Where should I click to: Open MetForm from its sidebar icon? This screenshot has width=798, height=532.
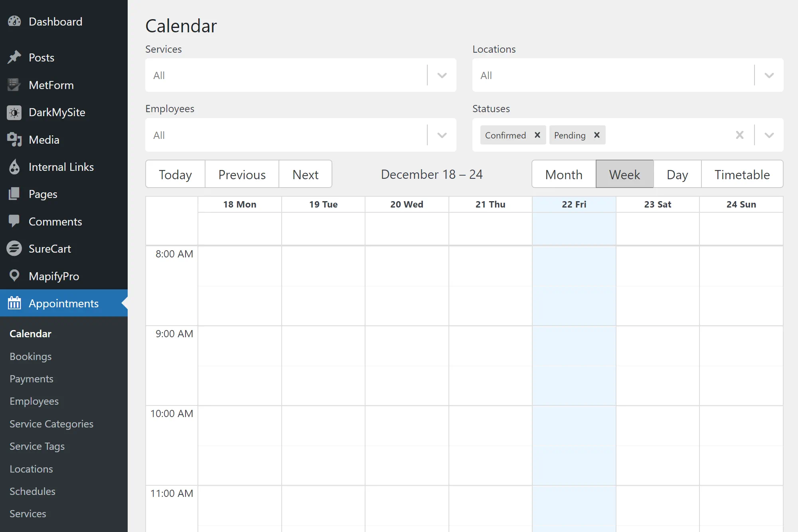pos(15,85)
